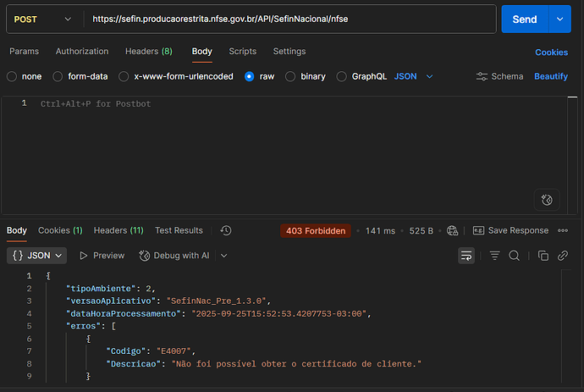The image size is (584, 392).
Task: Expand the Send button arrow dropdown
Action: pos(559,19)
